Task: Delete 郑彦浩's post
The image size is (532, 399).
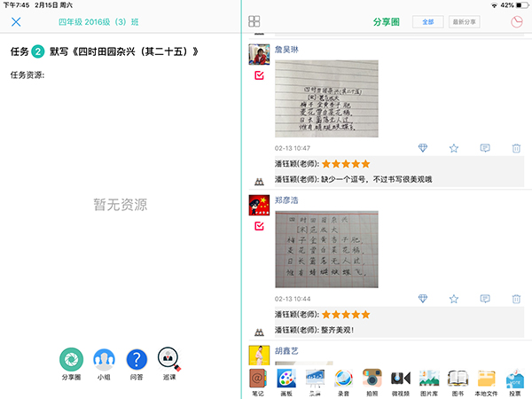Action: [516, 299]
